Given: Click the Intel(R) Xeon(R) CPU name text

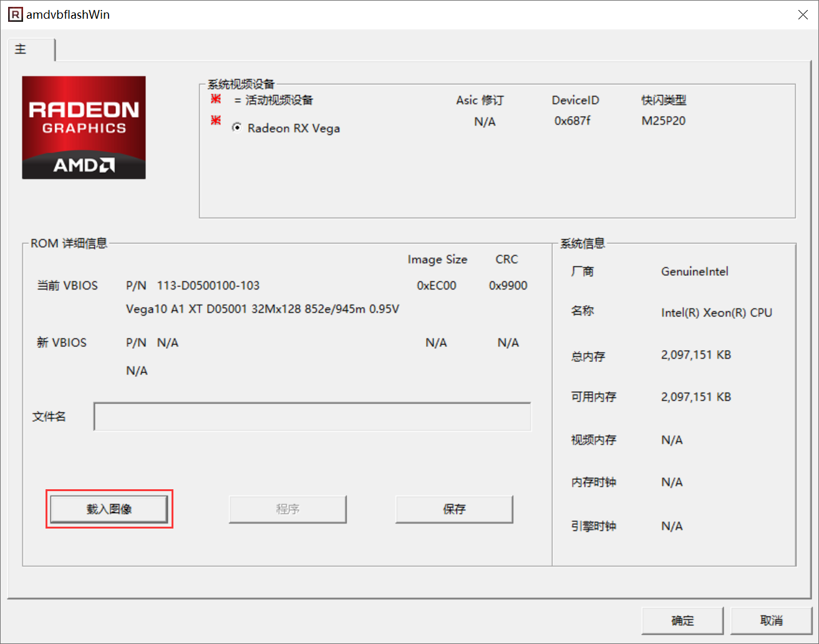Looking at the screenshot, I should pyautogui.click(x=716, y=313).
